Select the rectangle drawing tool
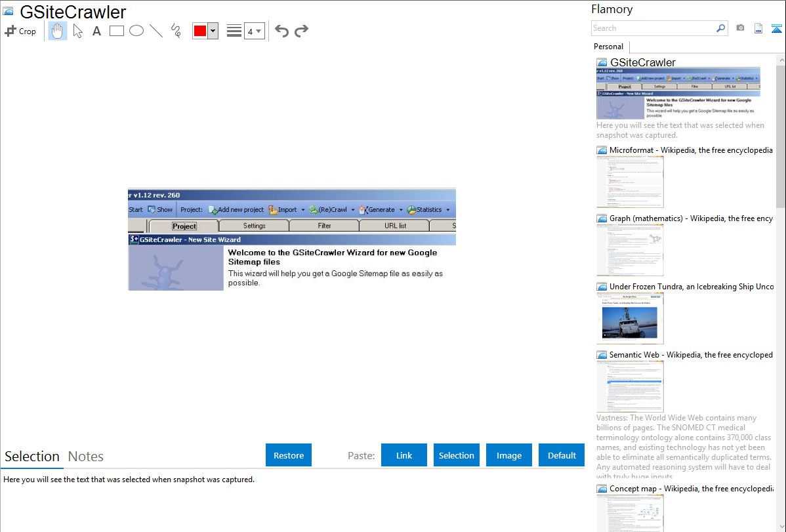Screen dimensions: 786x532 pyautogui.click(x=116, y=31)
